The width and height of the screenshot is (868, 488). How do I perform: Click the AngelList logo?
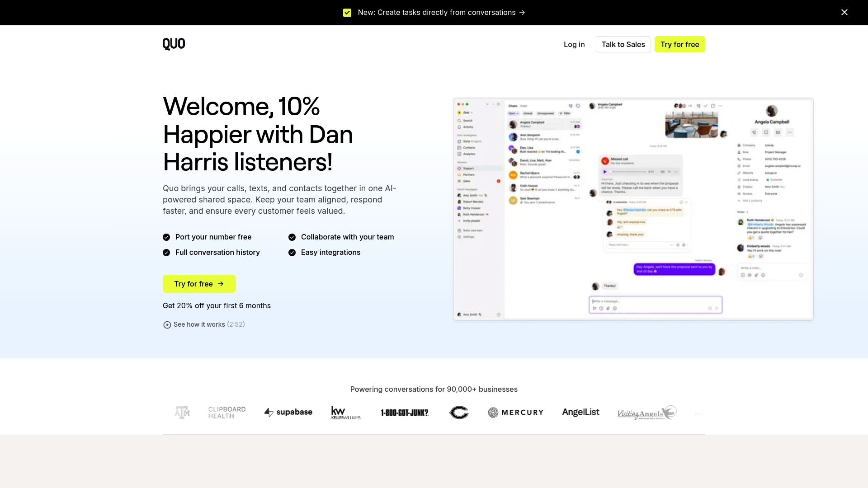580,412
